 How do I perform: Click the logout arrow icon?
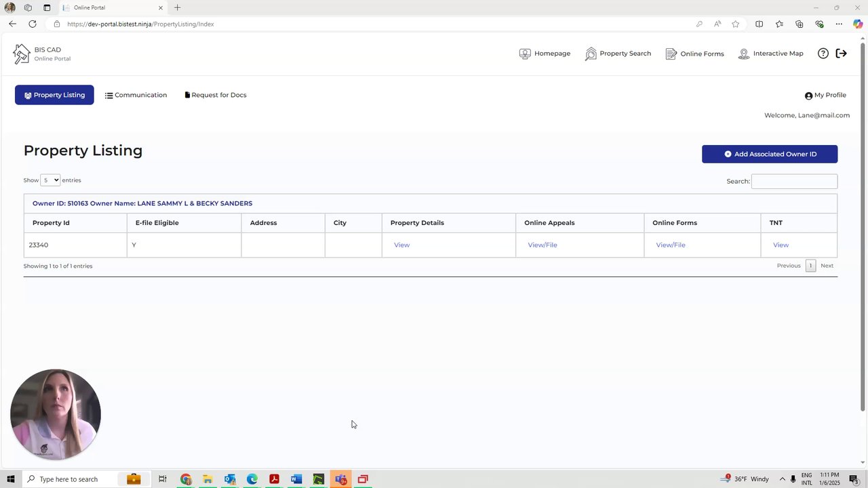[x=842, y=54]
